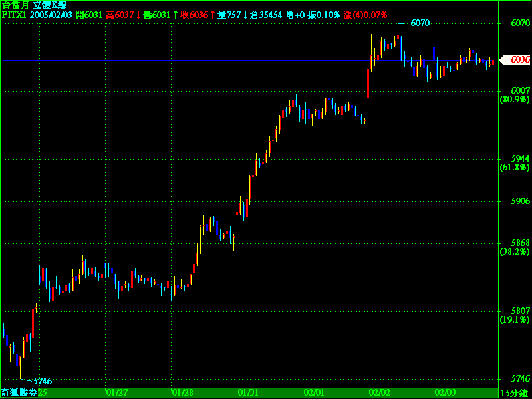The image size is (532, 399).
Task: Click the 漲(4)0.07% gain value
Action: pos(365,15)
